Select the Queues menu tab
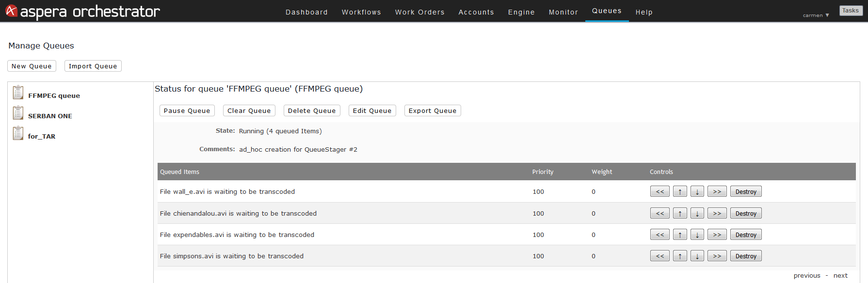Screen dimensions: 868x283 click(607, 11)
